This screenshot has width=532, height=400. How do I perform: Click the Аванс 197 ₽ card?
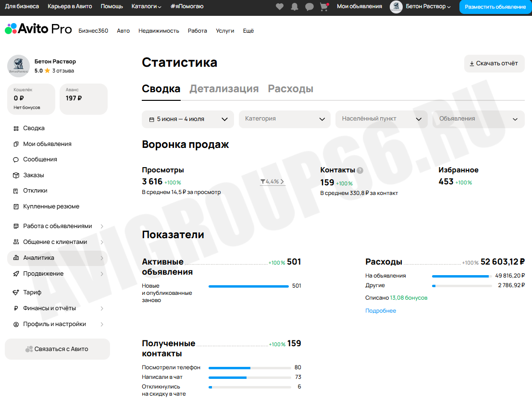84,99
